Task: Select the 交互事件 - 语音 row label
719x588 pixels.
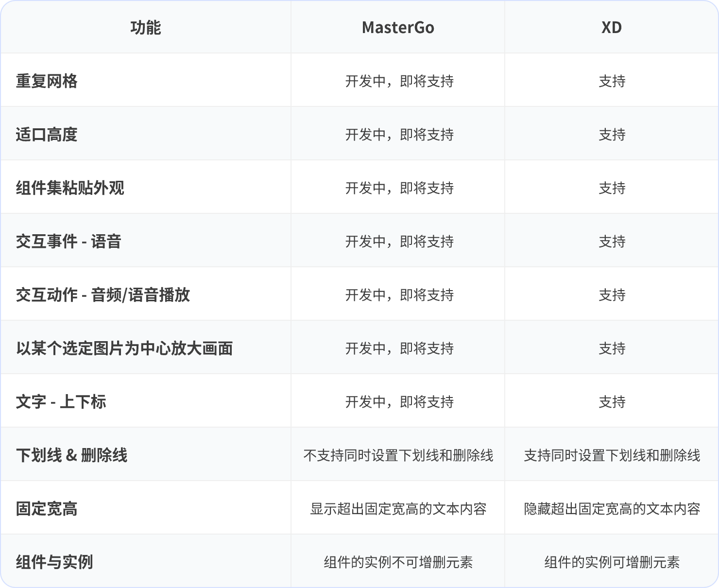Action: click(x=68, y=241)
